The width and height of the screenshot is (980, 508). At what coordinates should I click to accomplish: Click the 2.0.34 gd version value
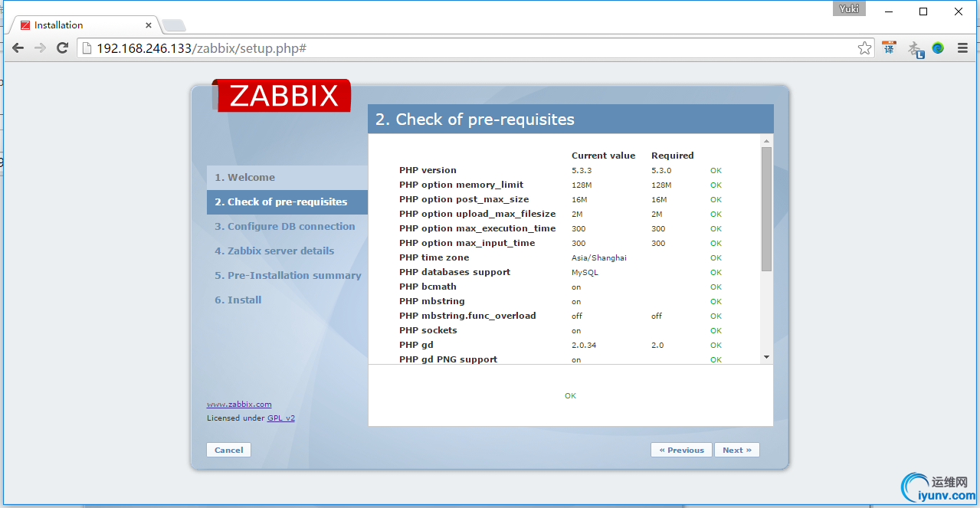click(x=584, y=346)
